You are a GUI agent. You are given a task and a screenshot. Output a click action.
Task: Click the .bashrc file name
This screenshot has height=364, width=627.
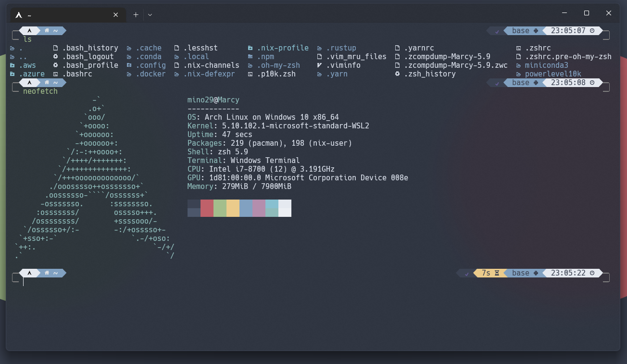77,74
